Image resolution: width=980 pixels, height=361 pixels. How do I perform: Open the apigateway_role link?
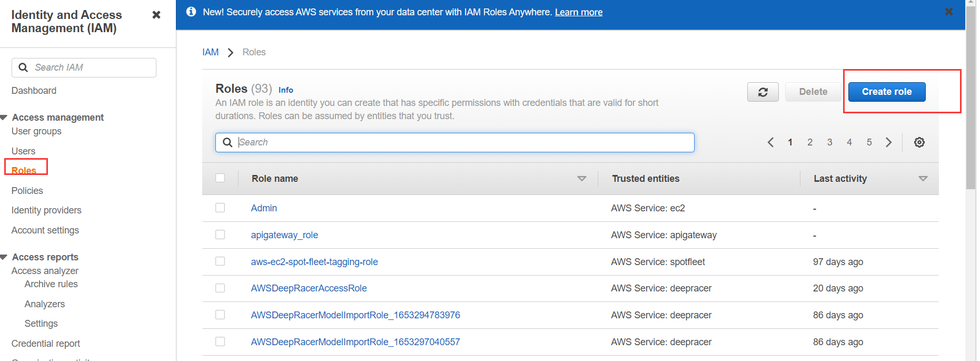tap(284, 235)
